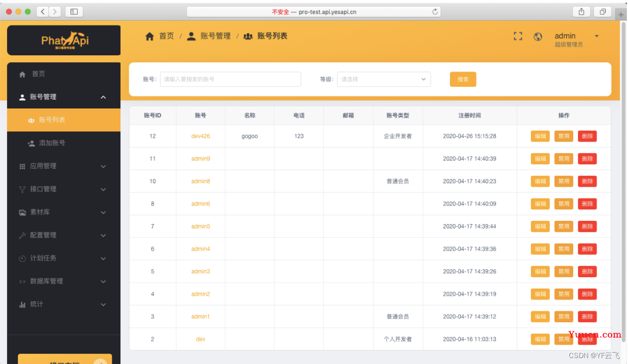This screenshot has width=628, height=364.
Task: Show all tabs via the overview icon
Action: 602,11
